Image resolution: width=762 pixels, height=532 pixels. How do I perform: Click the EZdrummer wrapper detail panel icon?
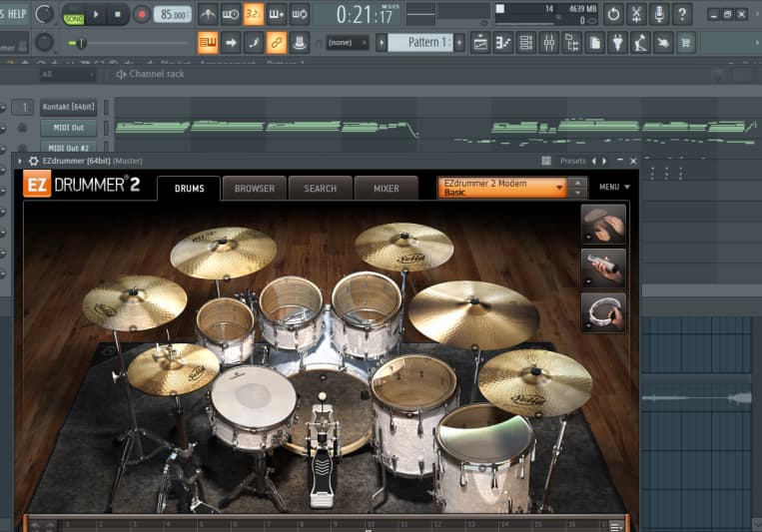(x=546, y=161)
